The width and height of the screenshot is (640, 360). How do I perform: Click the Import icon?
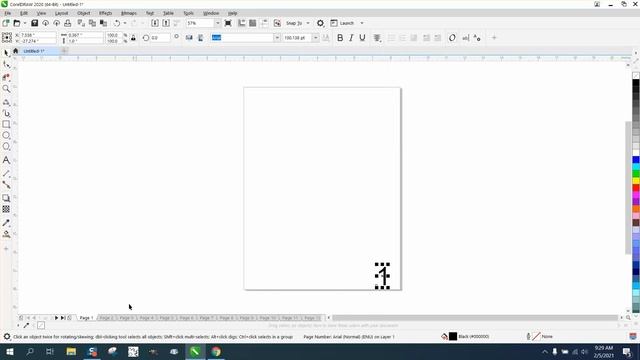tap(155, 23)
